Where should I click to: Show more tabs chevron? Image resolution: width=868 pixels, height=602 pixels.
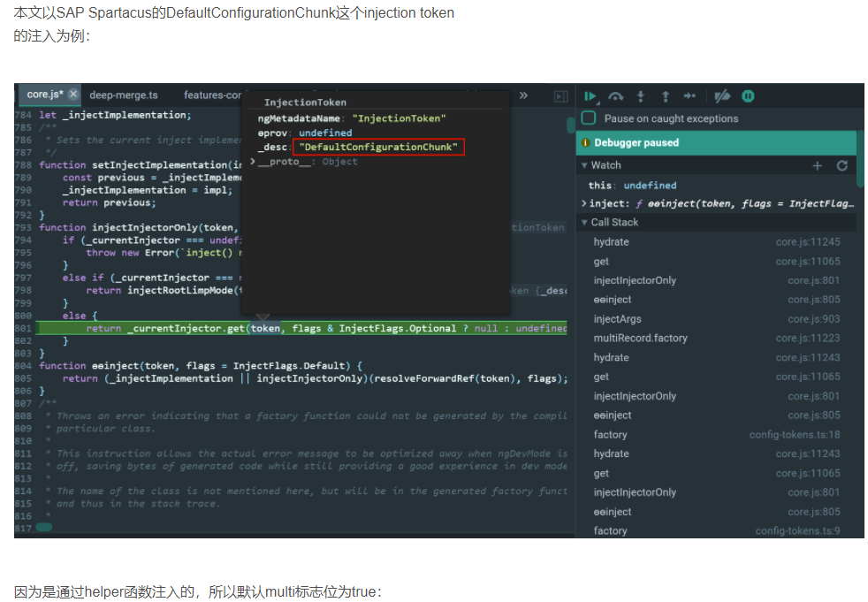click(523, 95)
